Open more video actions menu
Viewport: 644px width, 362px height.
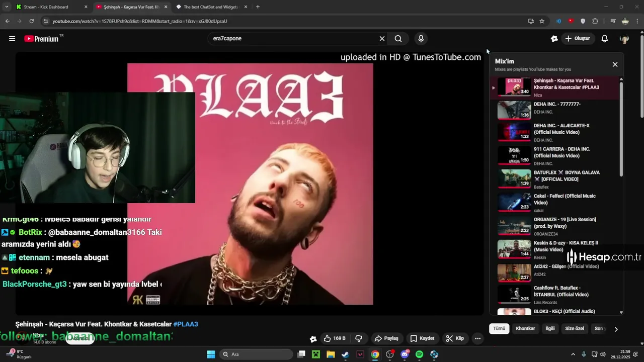tap(477, 338)
